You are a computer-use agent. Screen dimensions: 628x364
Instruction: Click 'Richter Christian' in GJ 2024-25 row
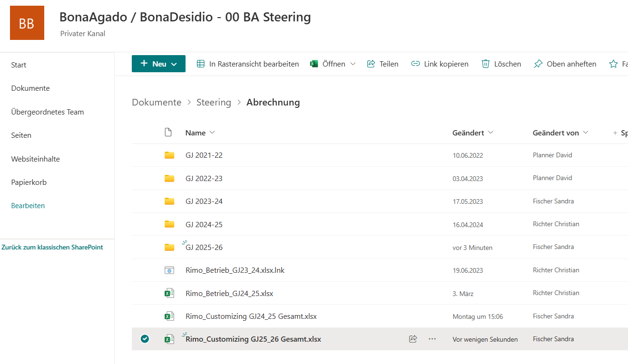556,224
